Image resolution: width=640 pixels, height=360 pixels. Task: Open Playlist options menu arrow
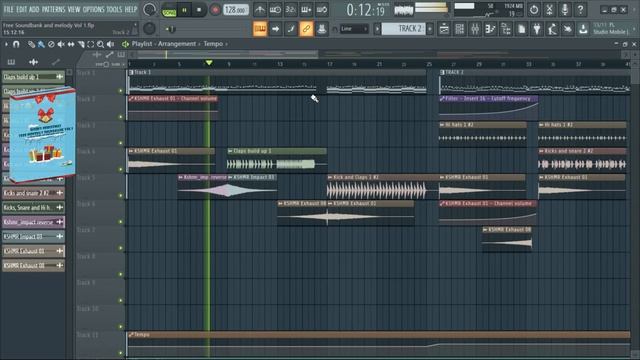click(x=6, y=44)
